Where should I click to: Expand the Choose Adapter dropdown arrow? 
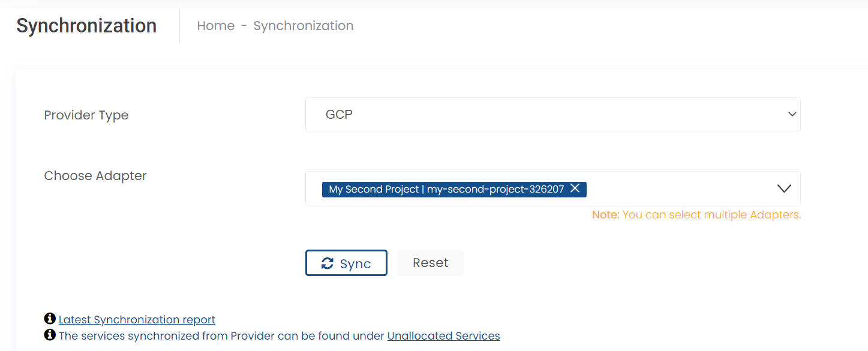(784, 189)
